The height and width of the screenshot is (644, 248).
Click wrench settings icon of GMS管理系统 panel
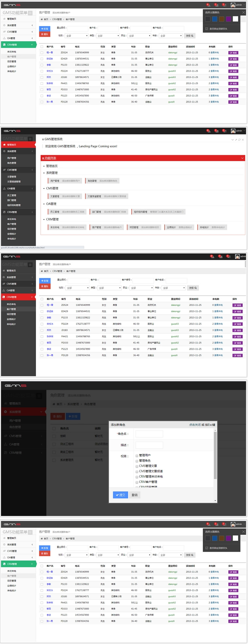[236, 140]
